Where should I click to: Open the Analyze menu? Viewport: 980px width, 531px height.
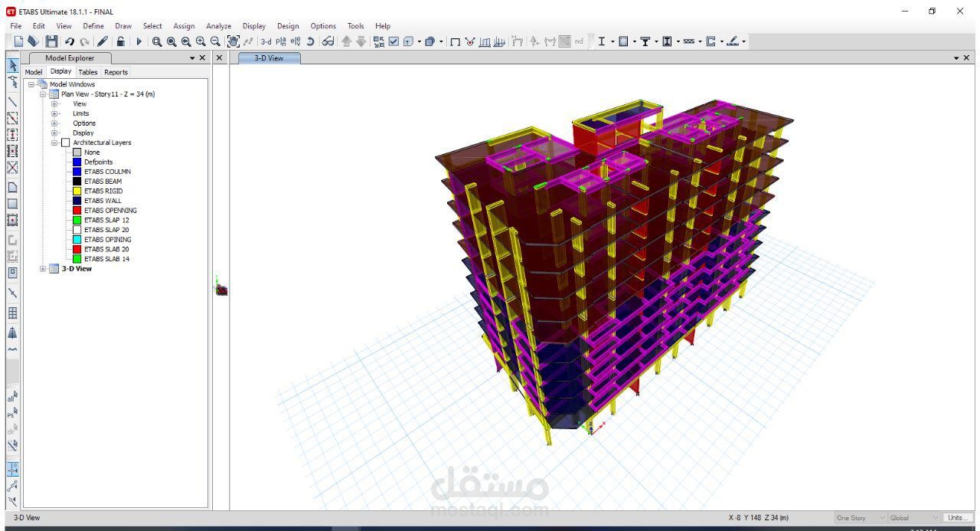[x=218, y=25]
